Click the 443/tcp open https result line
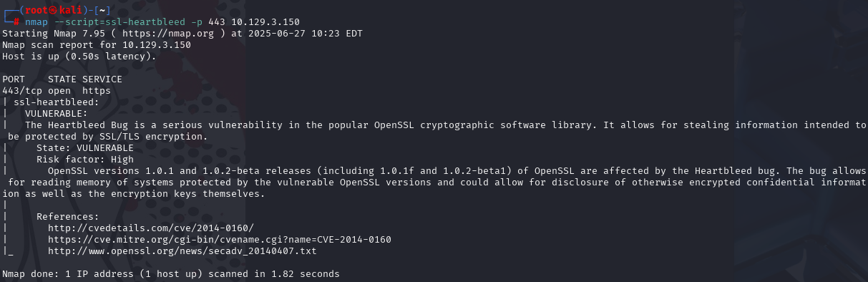Screen dimensions: 868x282 point(57,90)
